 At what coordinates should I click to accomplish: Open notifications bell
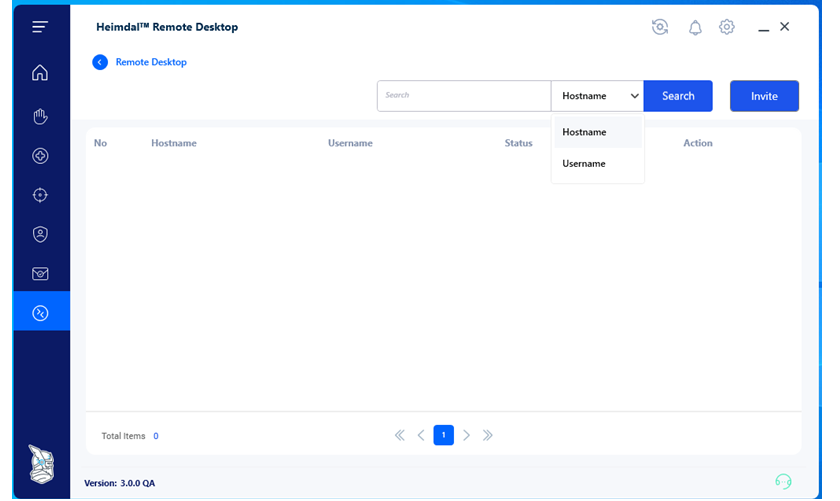pos(695,27)
